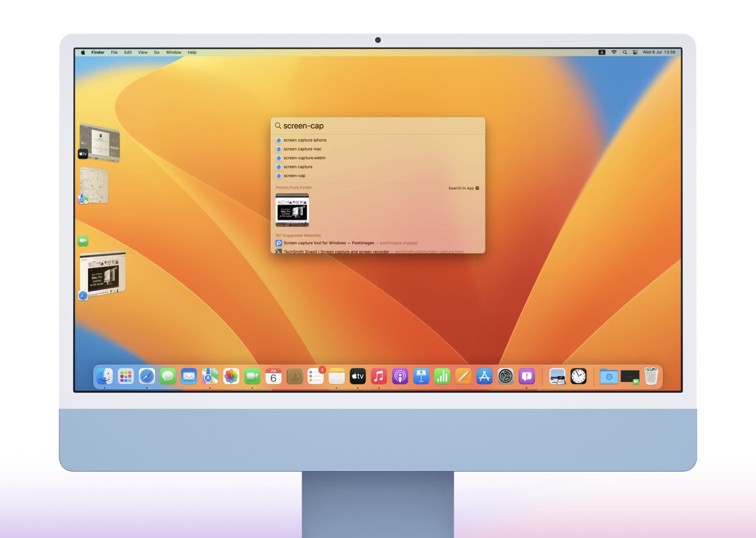The width and height of the screenshot is (756, 538).
Task: Open the input source menu
Action: [x=602, y=53]
